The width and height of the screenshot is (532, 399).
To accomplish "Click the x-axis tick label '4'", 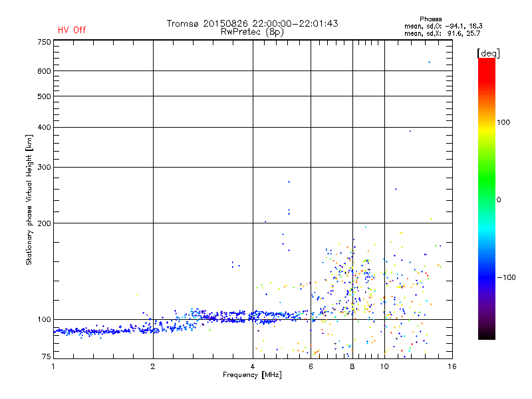I will [x=253, y=366].
